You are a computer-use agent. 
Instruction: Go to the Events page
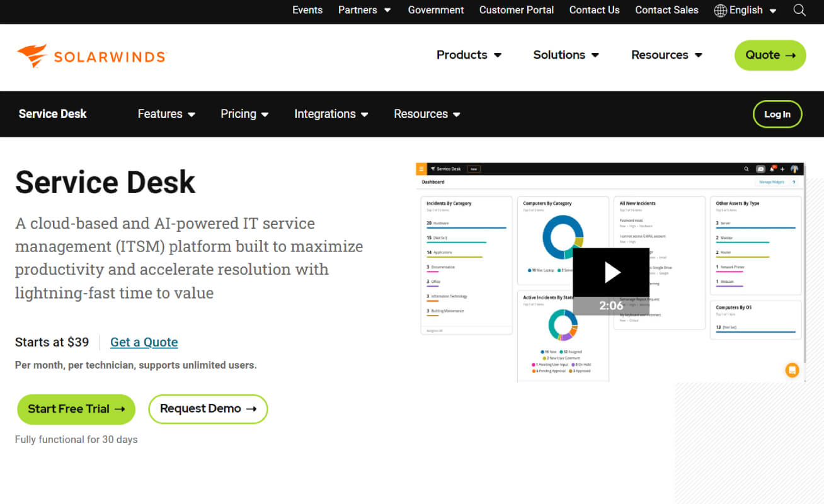click(307, 10)
